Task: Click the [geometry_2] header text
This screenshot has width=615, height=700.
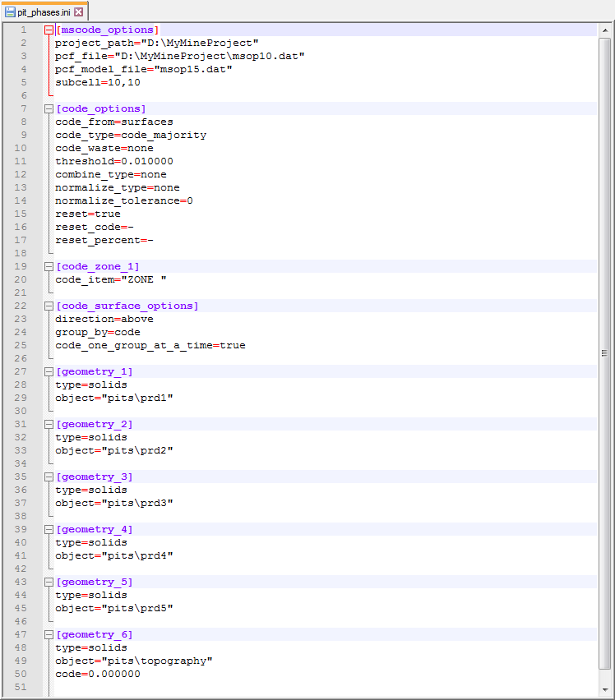Action: [x=95, y=424]
